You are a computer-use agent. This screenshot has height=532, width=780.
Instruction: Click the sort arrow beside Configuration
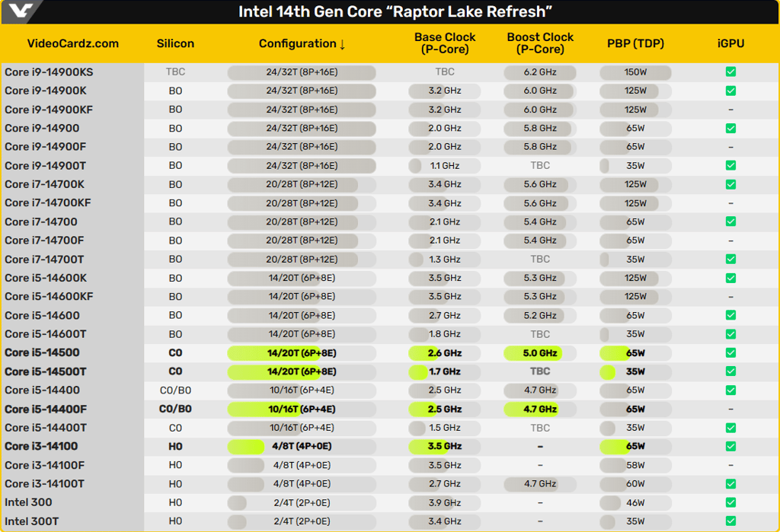[342, 44]
